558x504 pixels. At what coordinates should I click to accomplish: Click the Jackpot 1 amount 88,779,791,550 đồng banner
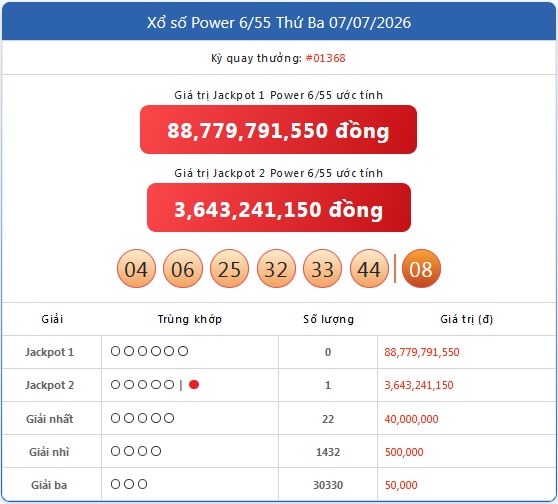tap(278, 130)
